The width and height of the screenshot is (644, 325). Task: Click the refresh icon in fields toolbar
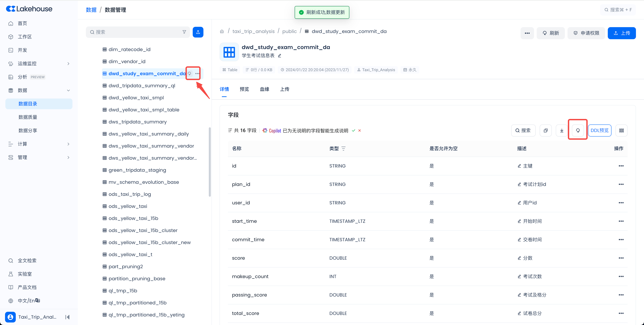[x=577, y=130]
